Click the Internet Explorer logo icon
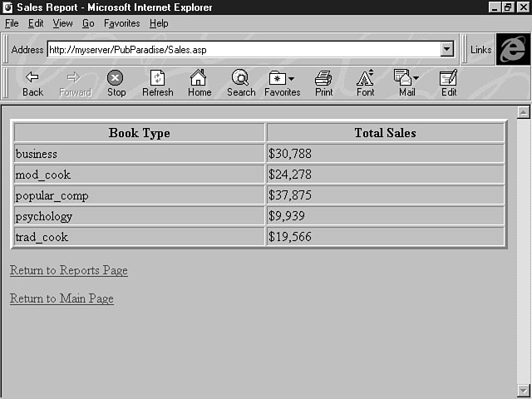Screen dimensions: 532x399 (x=512, y=49)
